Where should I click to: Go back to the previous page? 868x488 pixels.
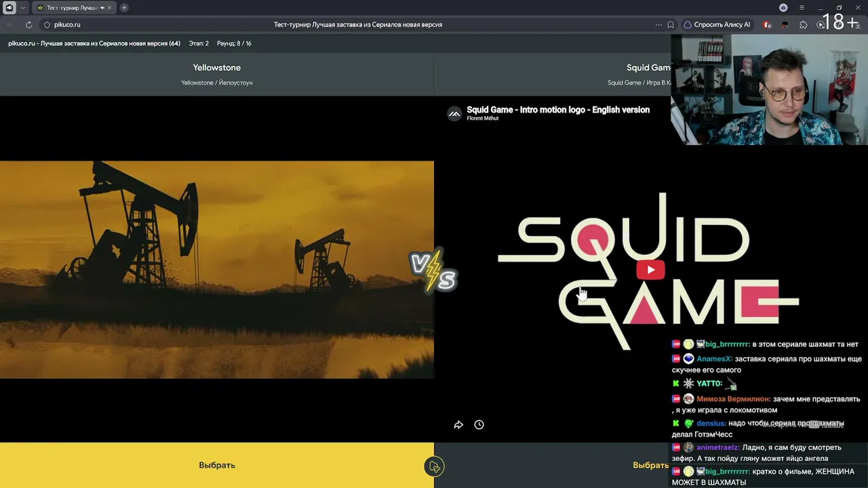[9, 24]
